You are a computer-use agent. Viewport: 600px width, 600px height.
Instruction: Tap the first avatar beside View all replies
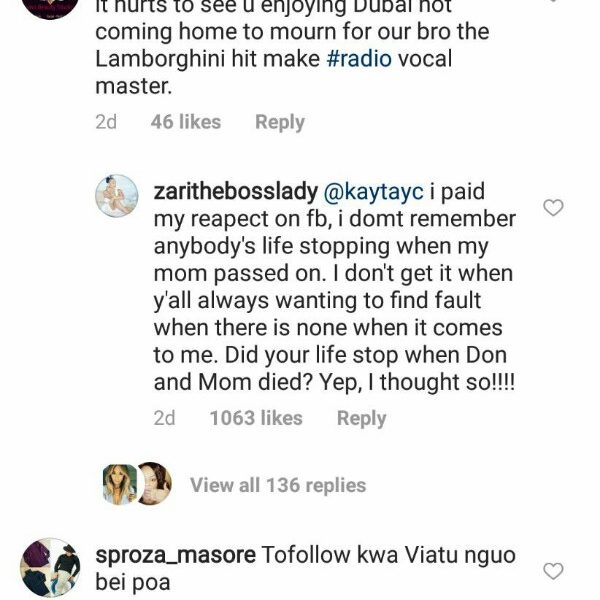120,485
